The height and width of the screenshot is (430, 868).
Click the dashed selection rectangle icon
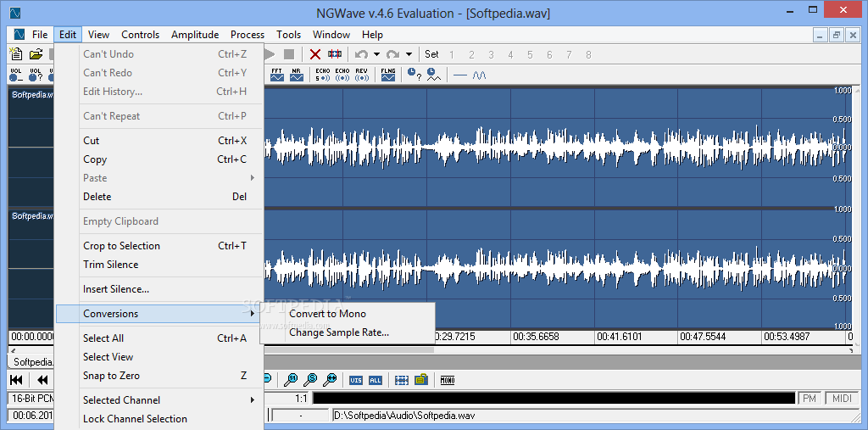[402, 380]
